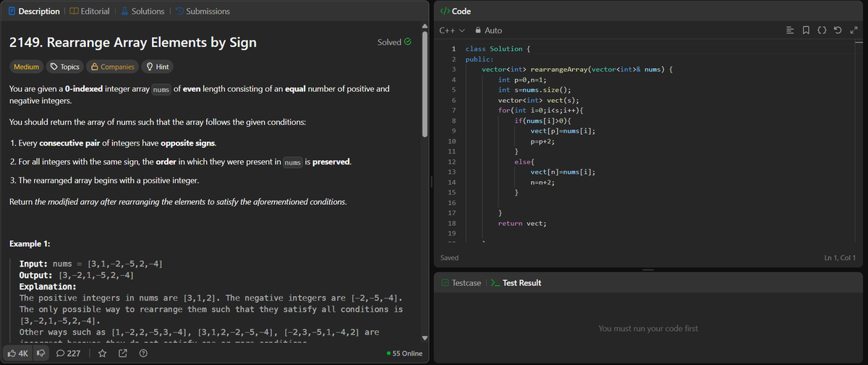Click the Auto lock toggle
Image resolution: width=868 pixels, height=365 pixels.
[x=488, y=30]
